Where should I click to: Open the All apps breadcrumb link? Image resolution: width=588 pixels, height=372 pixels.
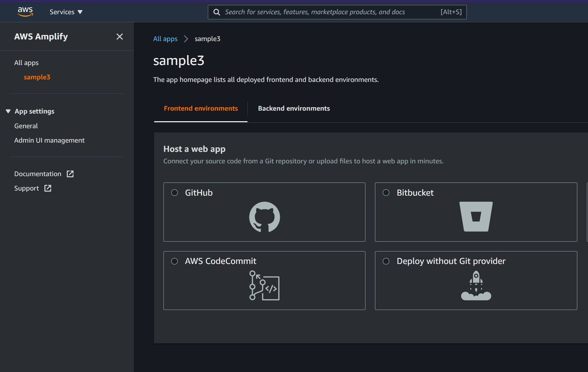click(165, 39)
